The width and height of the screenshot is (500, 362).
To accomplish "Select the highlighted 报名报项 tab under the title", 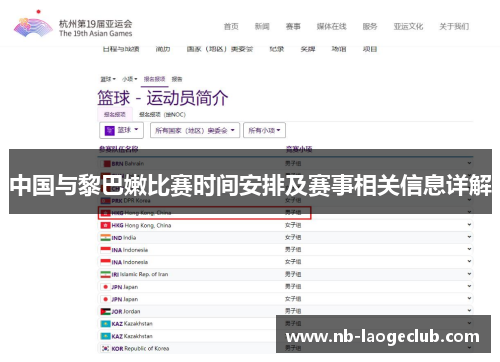I will (115, 115).
